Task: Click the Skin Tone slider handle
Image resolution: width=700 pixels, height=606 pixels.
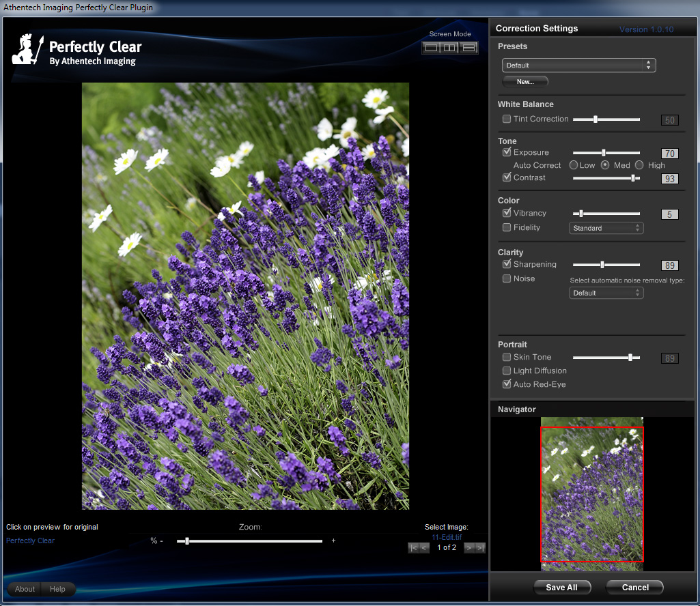Action: pyautogui.click(x=630, y=358)
